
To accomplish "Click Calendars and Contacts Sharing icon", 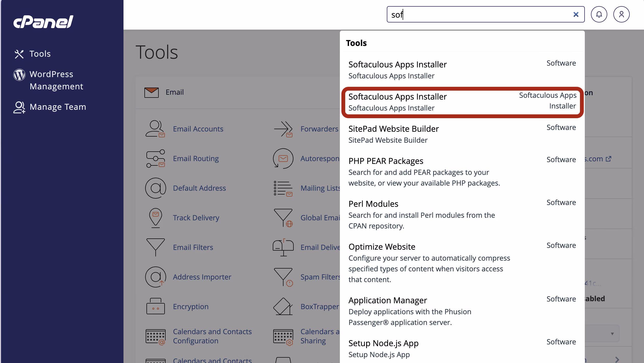I will [x=283, y=337].
